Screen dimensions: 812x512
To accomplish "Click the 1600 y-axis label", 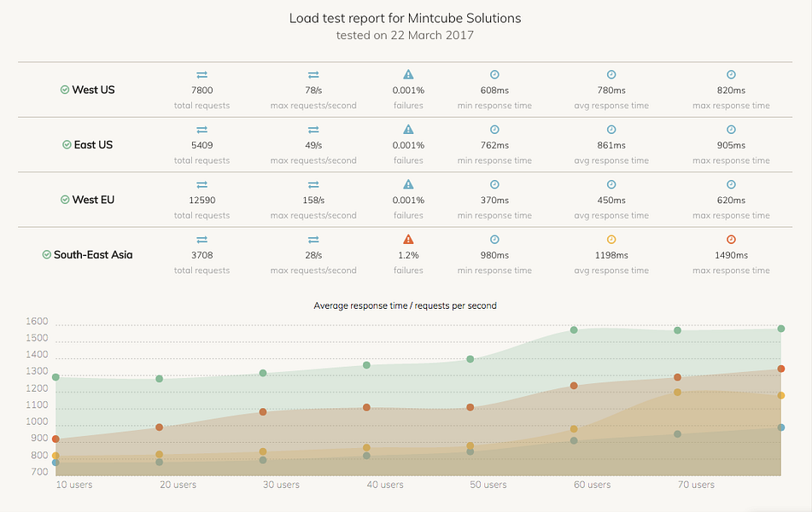I will [37, 321].
